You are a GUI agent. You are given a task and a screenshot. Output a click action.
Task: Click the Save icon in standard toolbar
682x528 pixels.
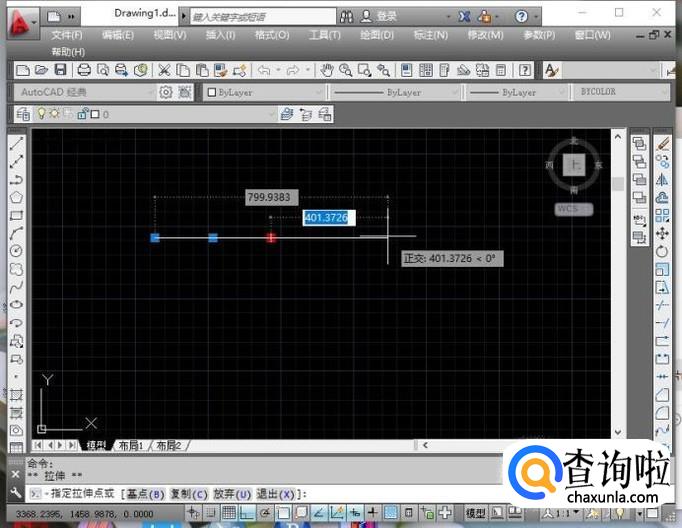[60, 70]
